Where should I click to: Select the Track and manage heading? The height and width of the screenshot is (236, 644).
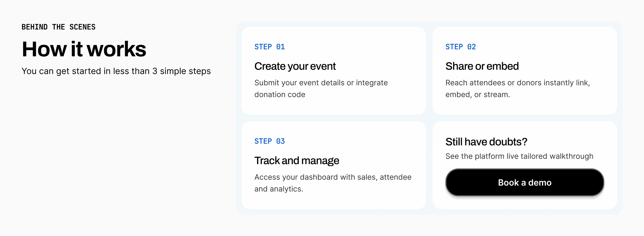click(x=297, y=161)
